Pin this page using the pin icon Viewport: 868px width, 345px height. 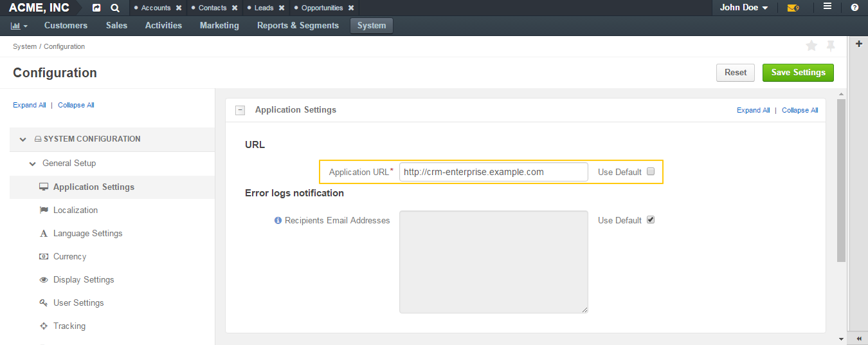pos(831,46)
